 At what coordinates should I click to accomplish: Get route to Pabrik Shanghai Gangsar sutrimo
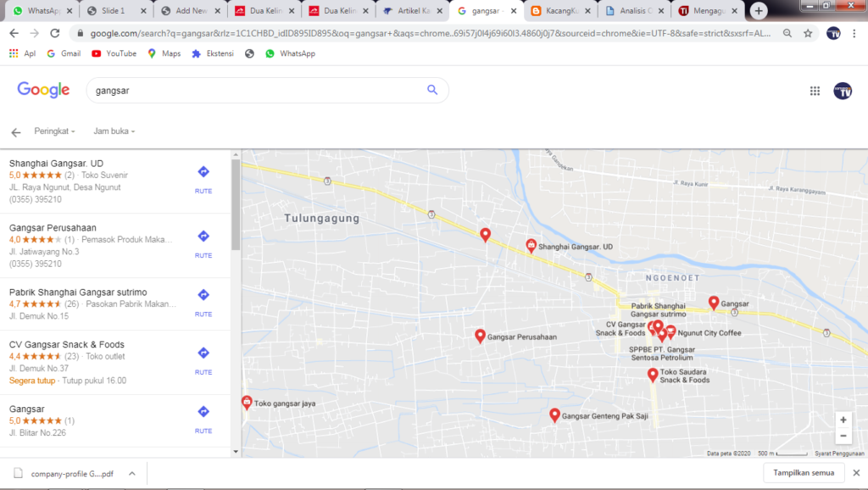(x=203, y=303)
